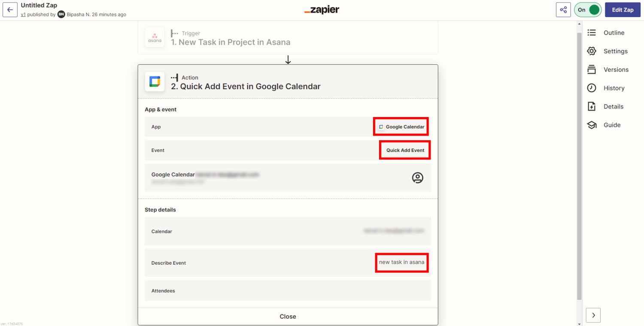Viewport: 644px width, 326px height.
Task: Toggle the Zap On switch
Action: click(x=588, y=10)
